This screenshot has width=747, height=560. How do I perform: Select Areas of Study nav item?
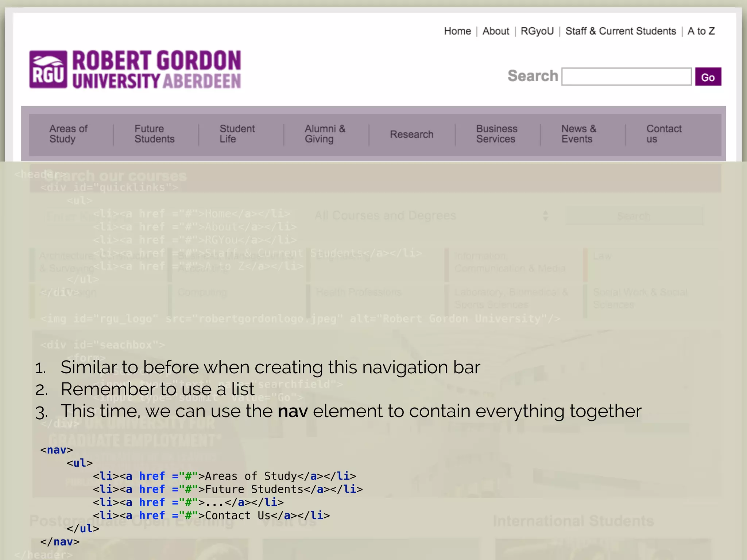pos(68,134)
